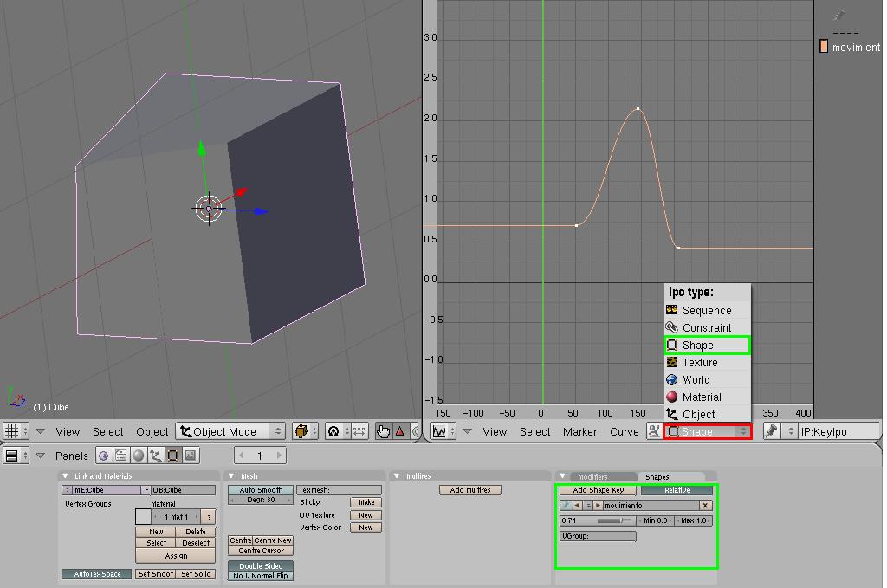Click the material color swatch beside 1 Mat 1
The height and width of the screenshot is (588, 887).
click(x=143, y=516)
